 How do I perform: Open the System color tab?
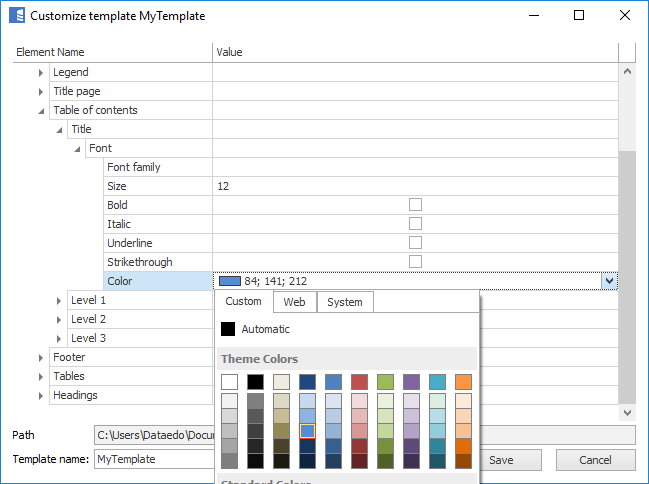(345, 302)
